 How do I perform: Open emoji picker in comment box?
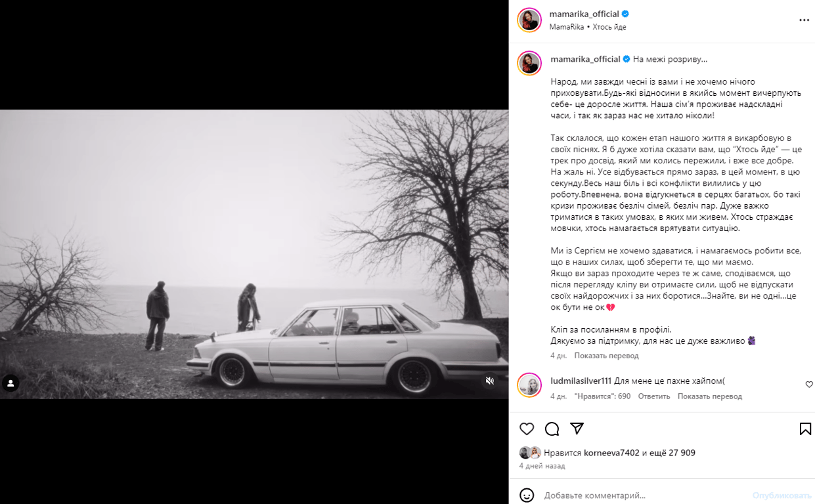tap(527, 495)
